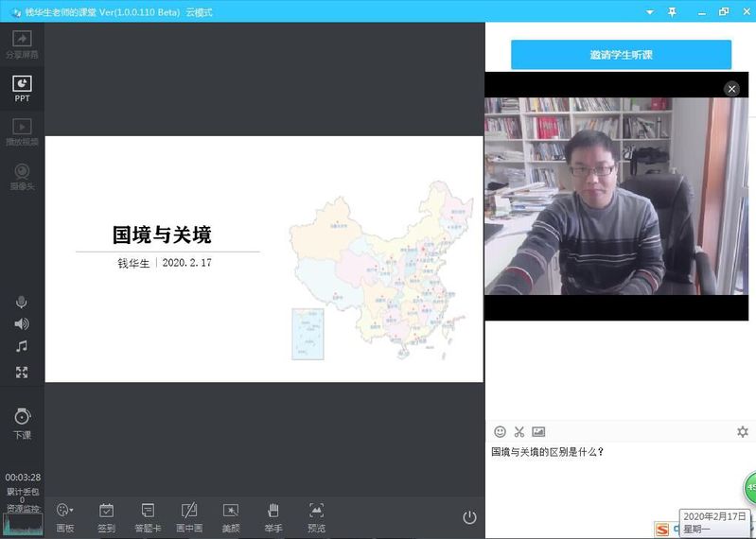Open the 播放视频 play video tool
This screenshot has width=756, height=539.
point(22,132)
